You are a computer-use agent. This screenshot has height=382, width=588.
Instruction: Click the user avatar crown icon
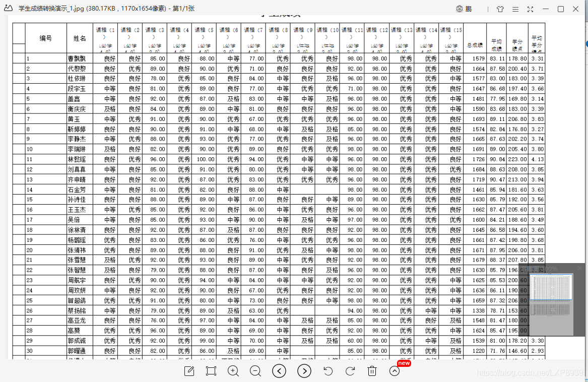[x=460, y=9]
